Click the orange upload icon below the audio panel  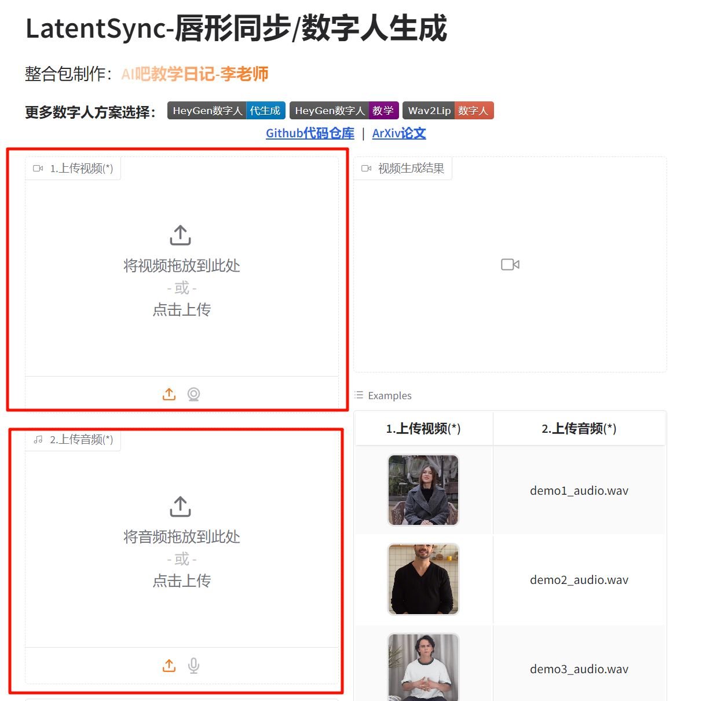pos(169,665)
